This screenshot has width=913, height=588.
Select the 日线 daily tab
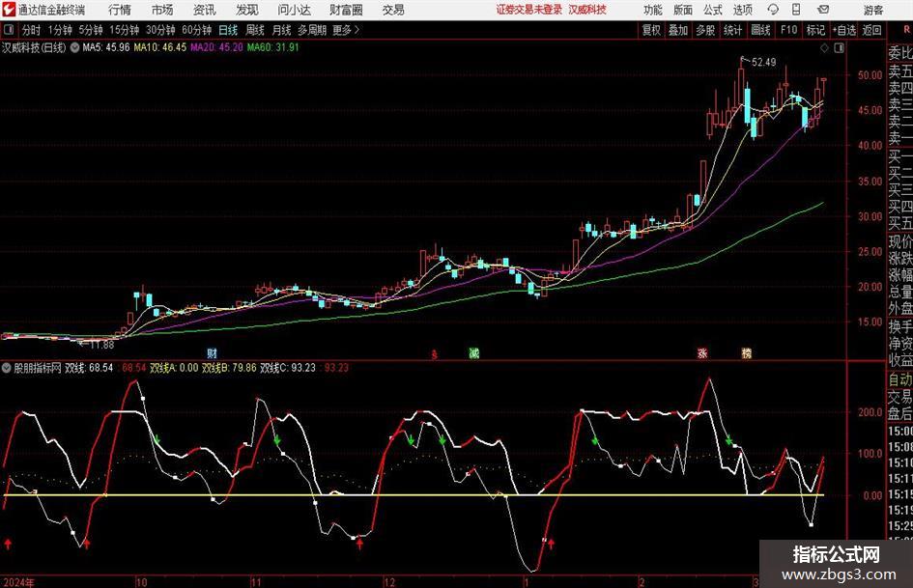tap(228, 30)
